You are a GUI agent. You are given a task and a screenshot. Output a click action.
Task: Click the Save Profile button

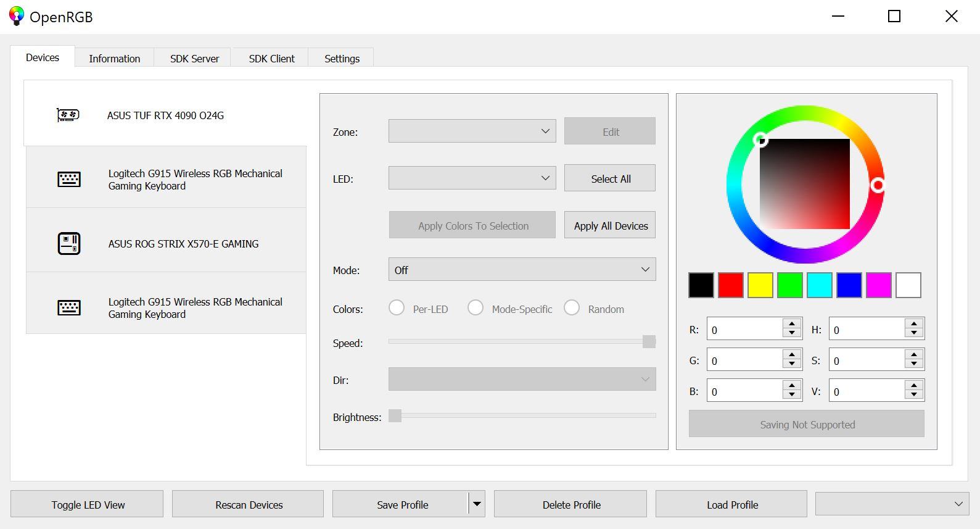(x=401, y=504)
